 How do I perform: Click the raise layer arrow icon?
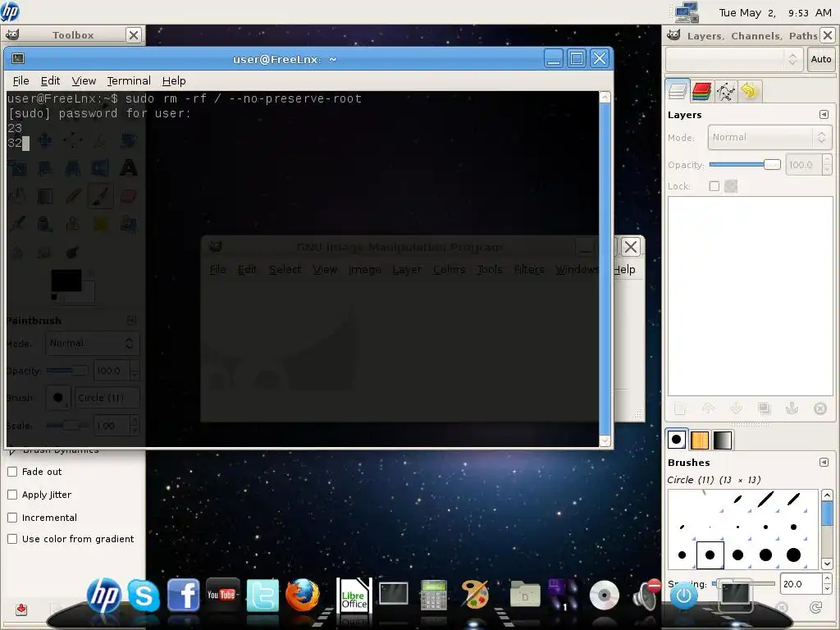pyautogui.click(x=708, y=409)
